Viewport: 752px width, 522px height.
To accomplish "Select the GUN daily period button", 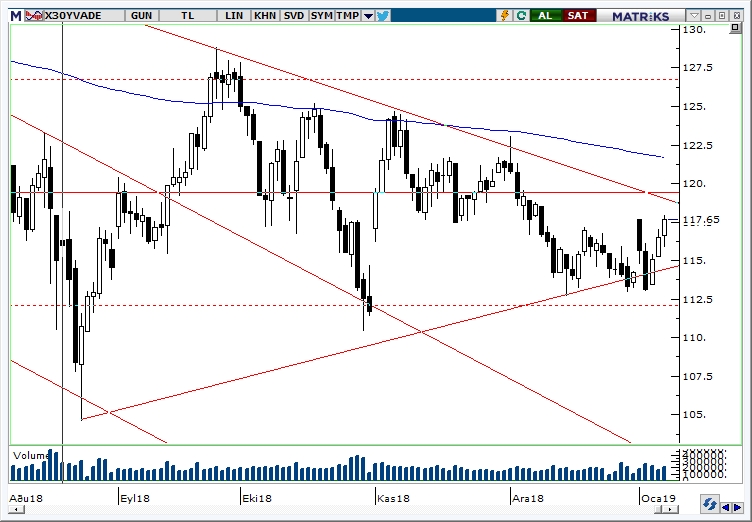I will pyautogui.click(x=141, y=16).
